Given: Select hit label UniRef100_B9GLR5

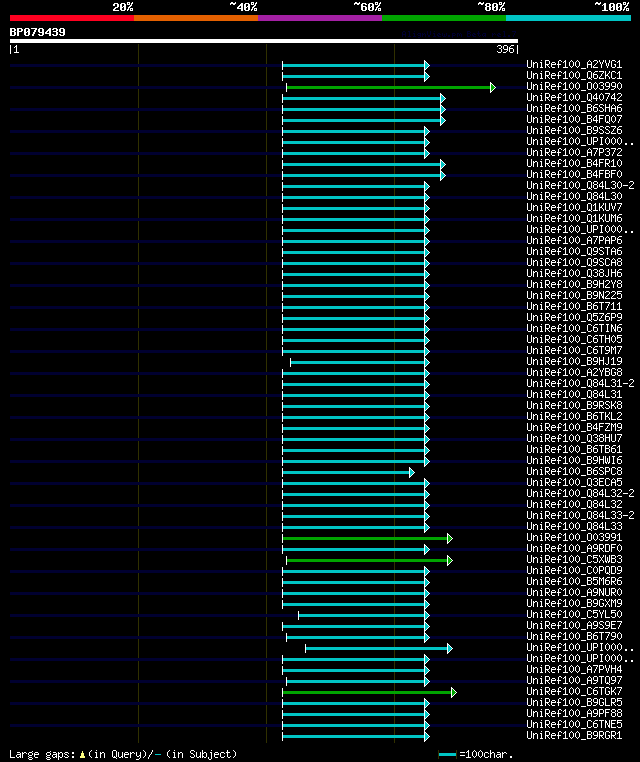Looking at the screenshot, I should [574, 702].
